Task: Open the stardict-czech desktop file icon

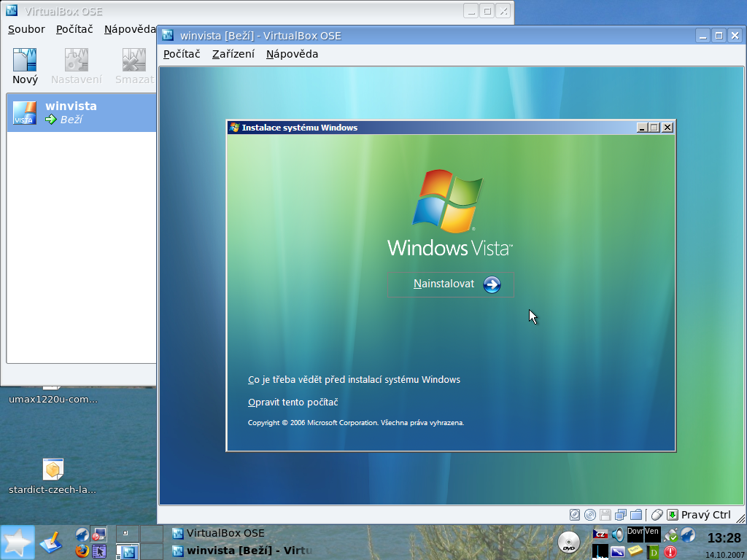Action: coord(53,469)
